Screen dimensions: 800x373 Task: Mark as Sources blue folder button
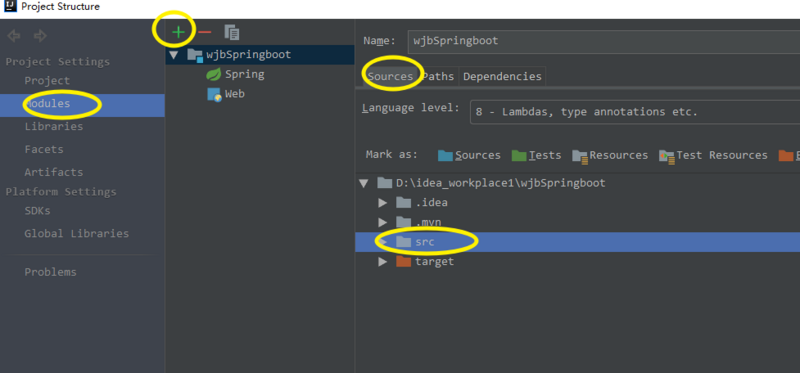tap(469, 155)
